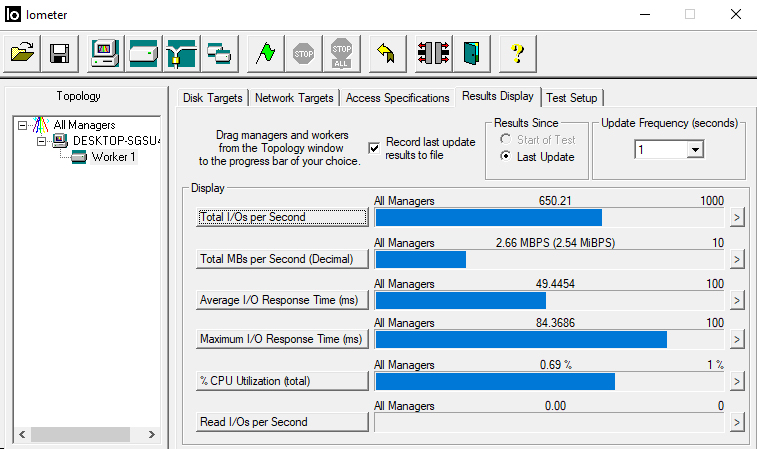
Task: Click Iometer title bar logo icon
Action: (x=13, y=15)
